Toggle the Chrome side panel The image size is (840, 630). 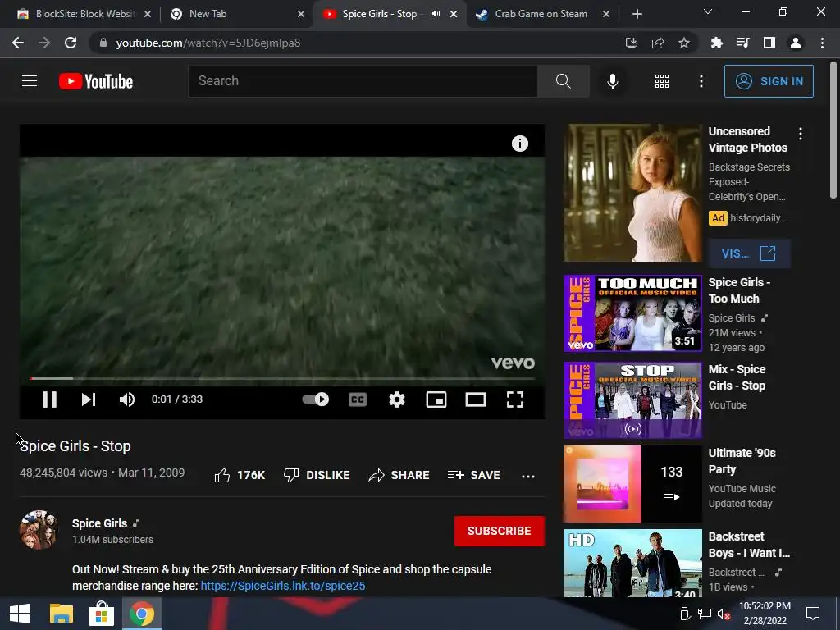[769, 43]
